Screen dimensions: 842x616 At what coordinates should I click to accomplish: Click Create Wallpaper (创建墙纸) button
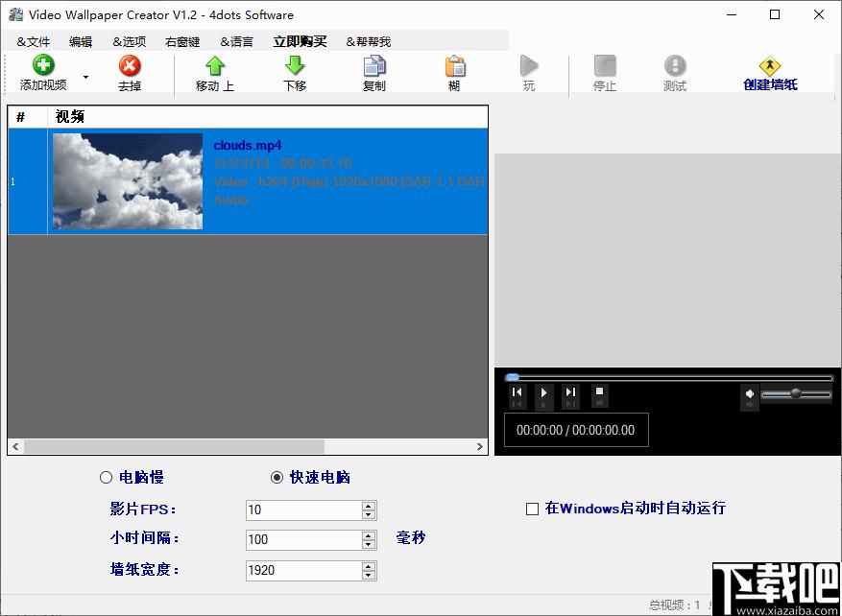[x=770, y=74]
